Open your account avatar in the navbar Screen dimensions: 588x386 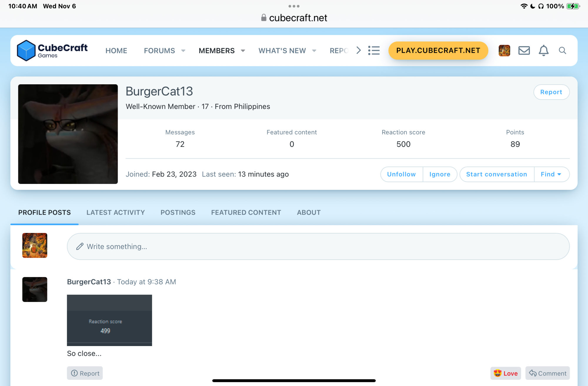[505, 51]
